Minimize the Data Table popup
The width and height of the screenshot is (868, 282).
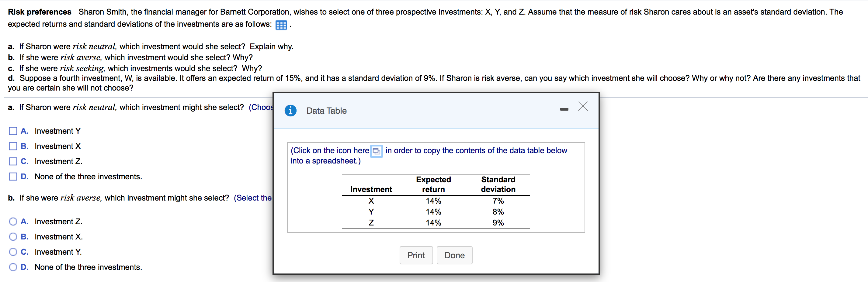point(564,109)
